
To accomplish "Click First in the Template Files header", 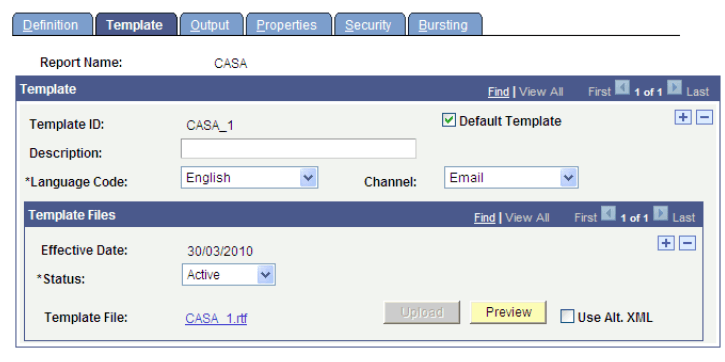I will pyautogui.click(x=585, y=217).
